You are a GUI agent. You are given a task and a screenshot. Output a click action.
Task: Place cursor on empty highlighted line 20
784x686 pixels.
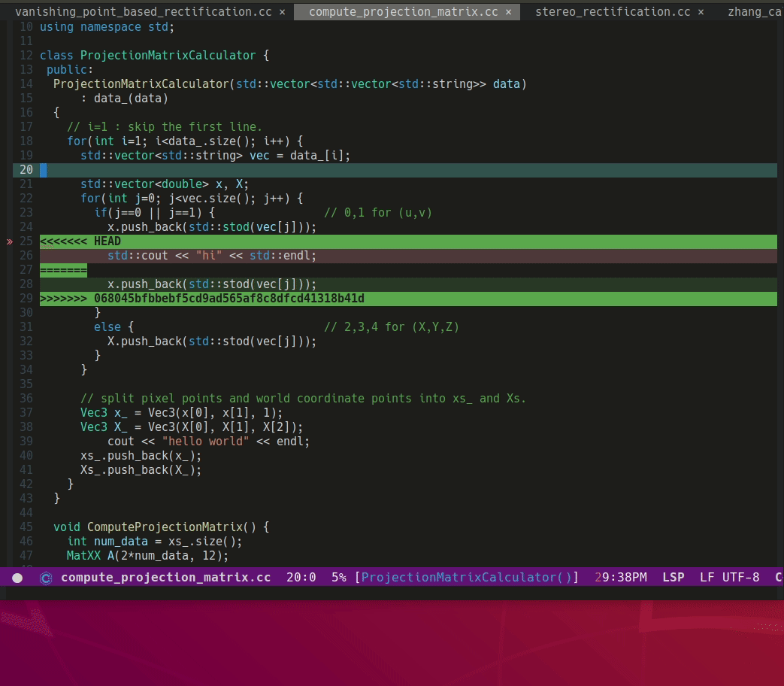408,170
